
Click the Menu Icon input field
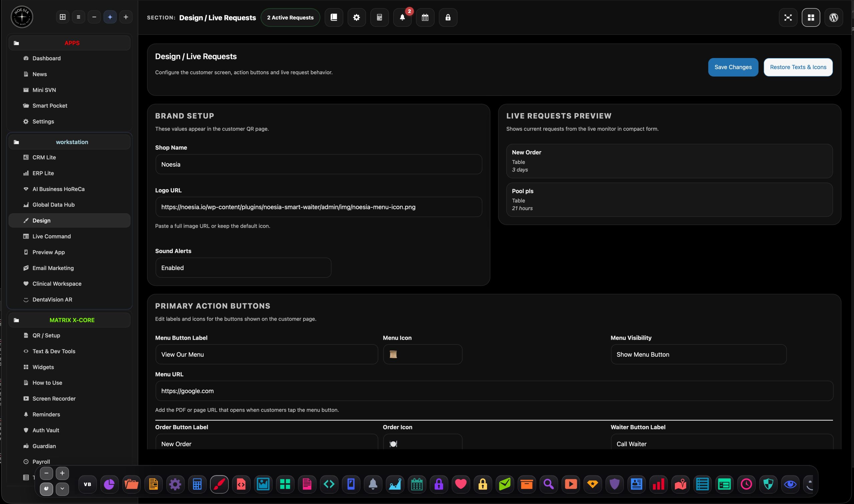[422, 354]
